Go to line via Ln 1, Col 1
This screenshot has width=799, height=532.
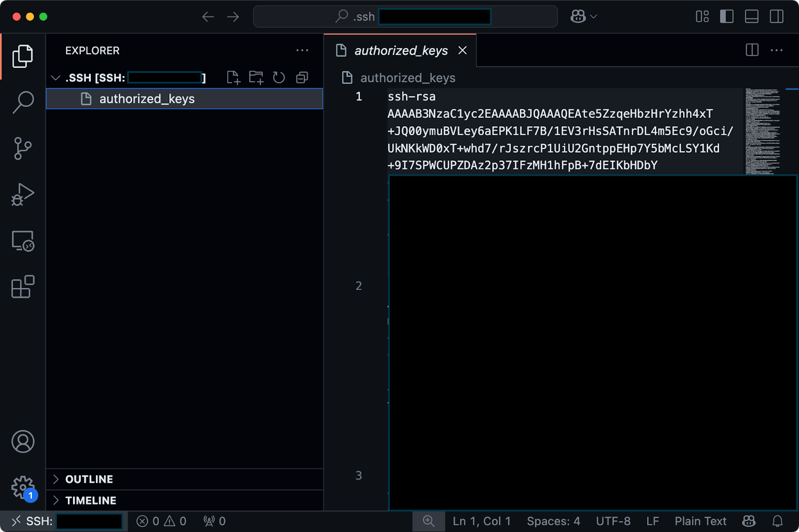click(x=481, y=521)
